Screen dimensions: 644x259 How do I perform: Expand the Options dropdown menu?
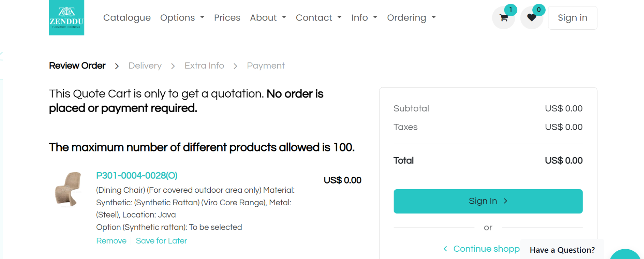pos(182,17)
